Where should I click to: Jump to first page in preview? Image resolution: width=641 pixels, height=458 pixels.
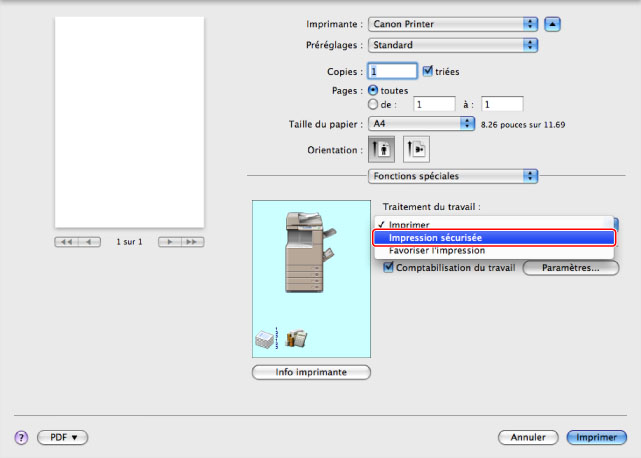tap(67, 242)
